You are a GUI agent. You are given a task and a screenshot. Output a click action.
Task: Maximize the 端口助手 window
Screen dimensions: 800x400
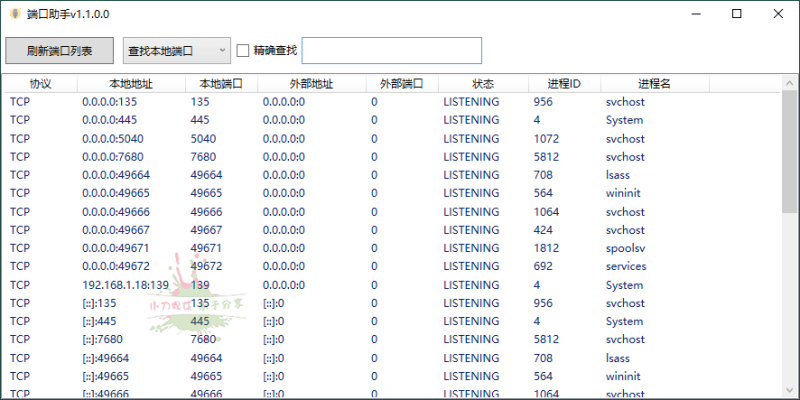pos(736,14)
